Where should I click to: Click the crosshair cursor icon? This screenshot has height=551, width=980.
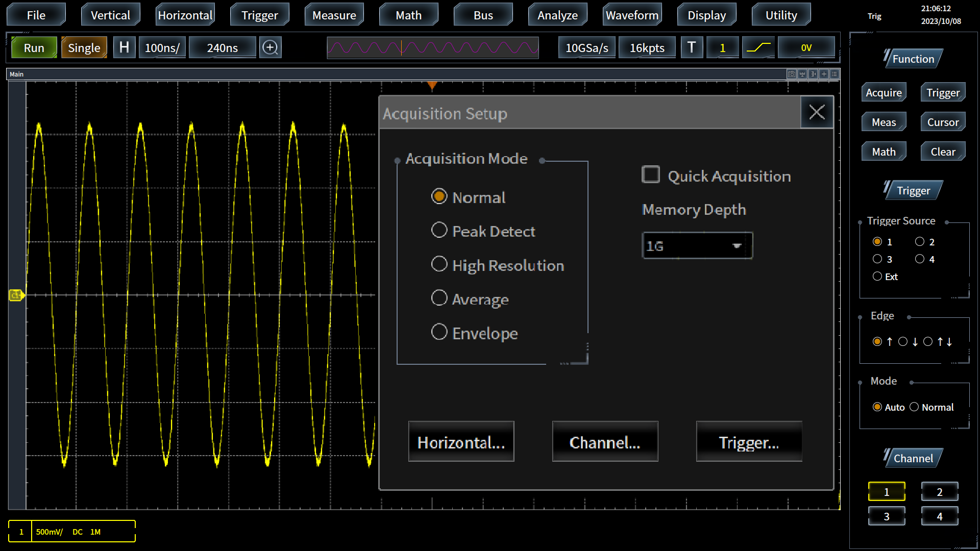click(x=824, y=74)
